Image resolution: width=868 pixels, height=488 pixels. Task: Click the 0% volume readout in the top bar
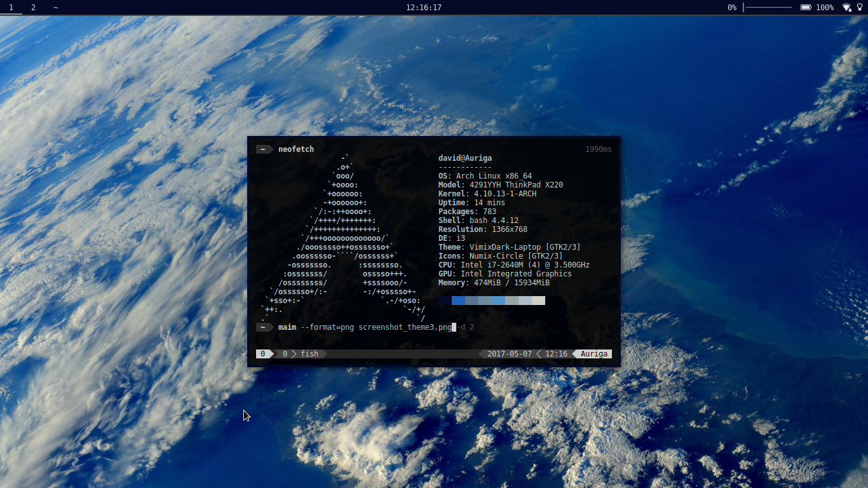coord(732,8)
